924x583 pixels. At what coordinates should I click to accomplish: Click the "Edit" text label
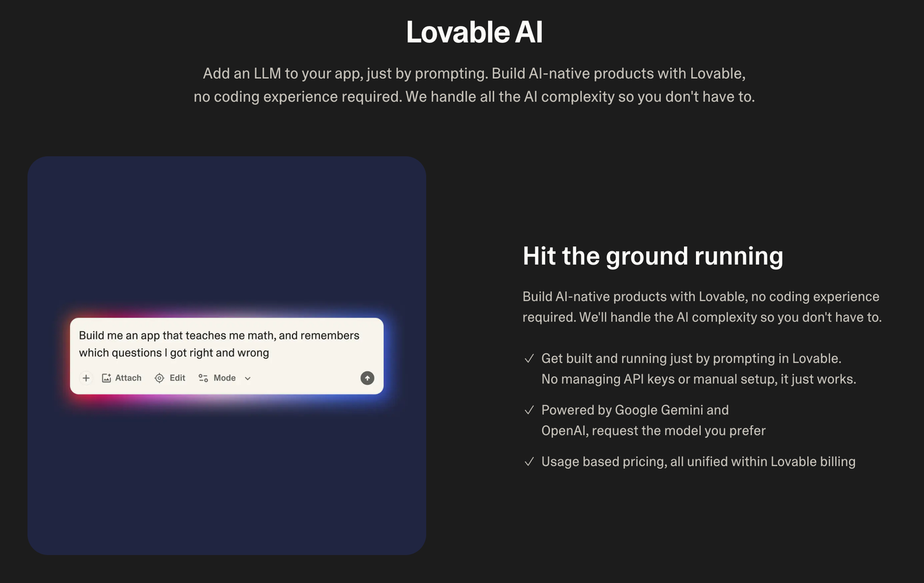tap(177, 378)
